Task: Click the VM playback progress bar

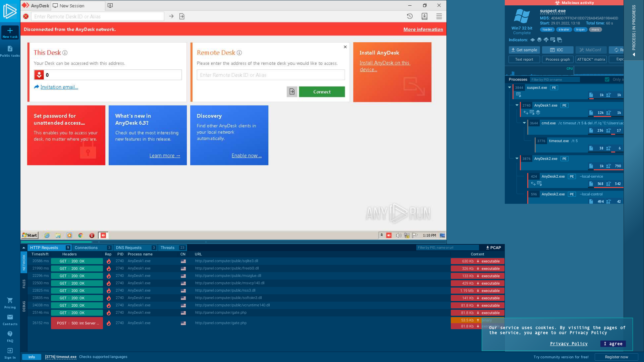Action: click(233, 242)
